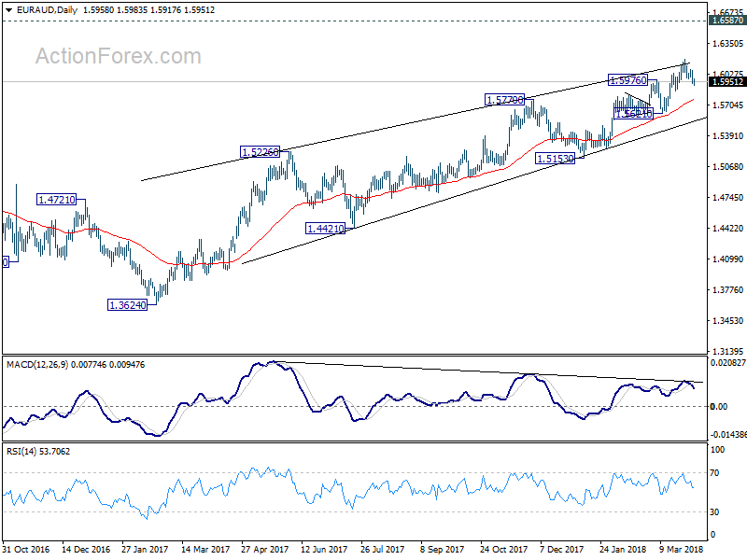The image size is (747, 560).
Task: Click the 31 Oct 2016 date label
Action: 26,549
